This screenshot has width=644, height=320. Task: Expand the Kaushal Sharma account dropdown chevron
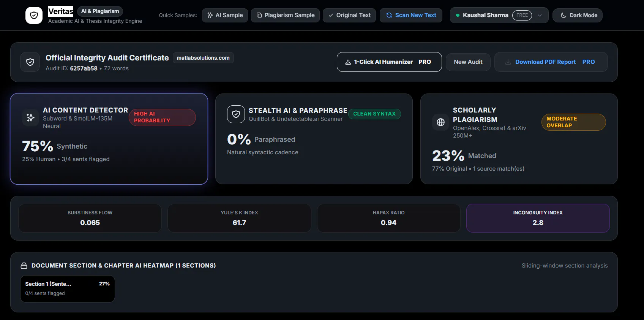(540, 15)
